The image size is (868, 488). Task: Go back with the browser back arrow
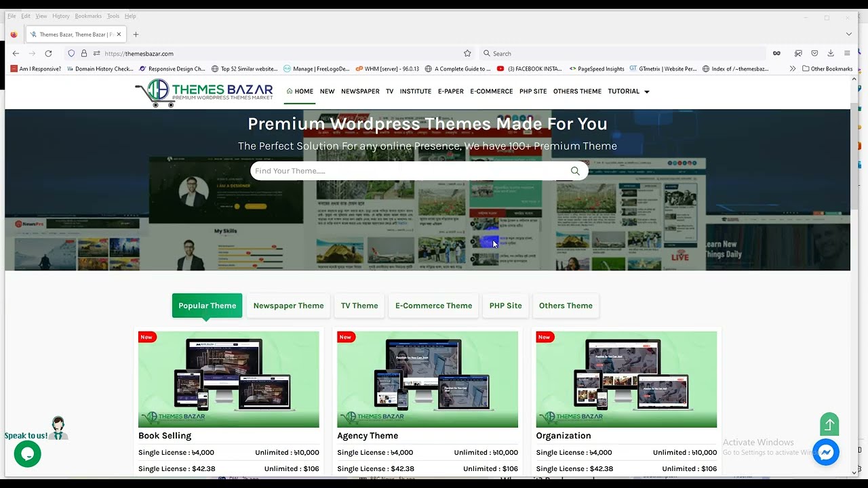click(16, 54)
